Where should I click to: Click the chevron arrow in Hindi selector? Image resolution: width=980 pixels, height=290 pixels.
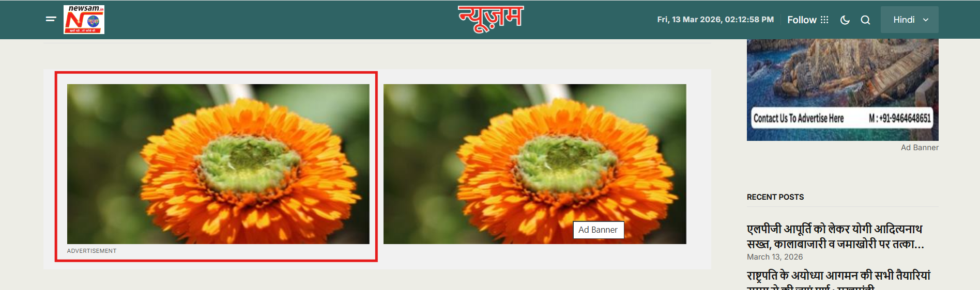926,20
